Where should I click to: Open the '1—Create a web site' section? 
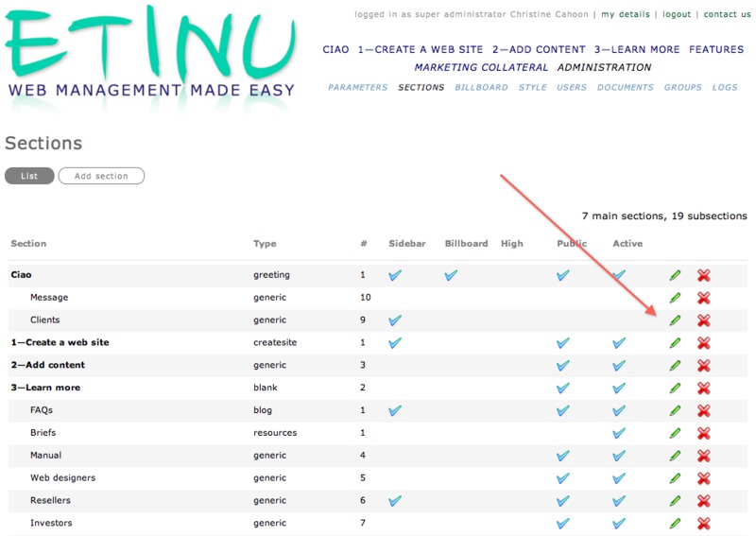pyautogui.click(x=60, y=342)
